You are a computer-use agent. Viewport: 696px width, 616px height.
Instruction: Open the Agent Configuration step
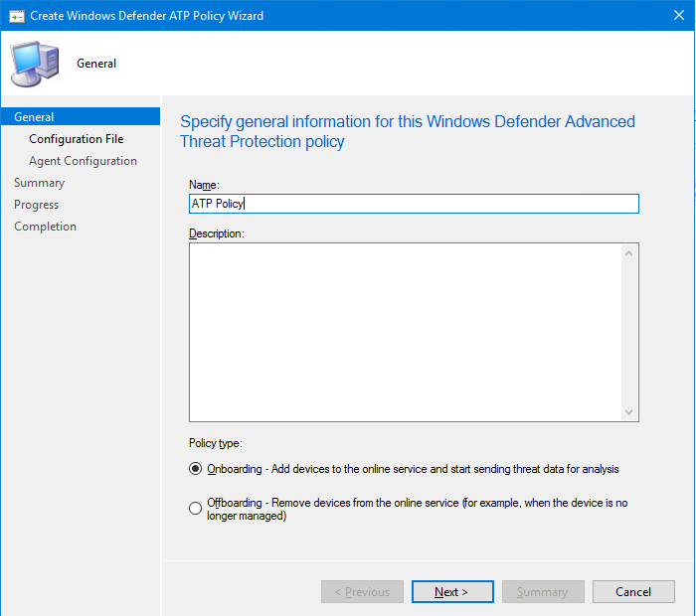pyautogui.click(x=83, y=161)
